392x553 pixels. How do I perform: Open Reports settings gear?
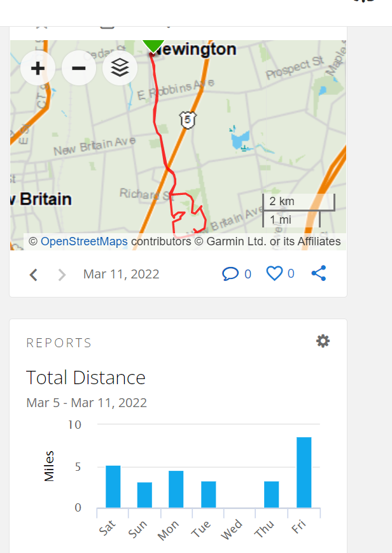tap(323, 341)
